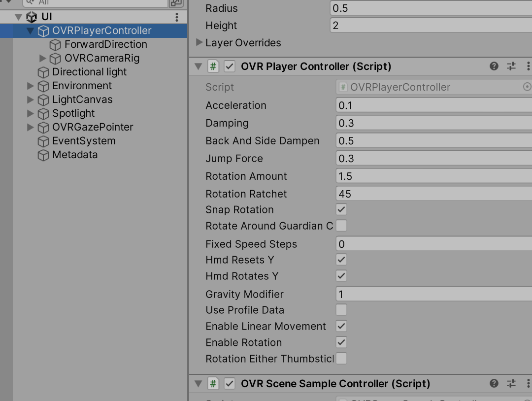The width and height of the screenshot is (532, 401).
Task: Expand the Spotlight object
Action: click(x=31, y=113)
